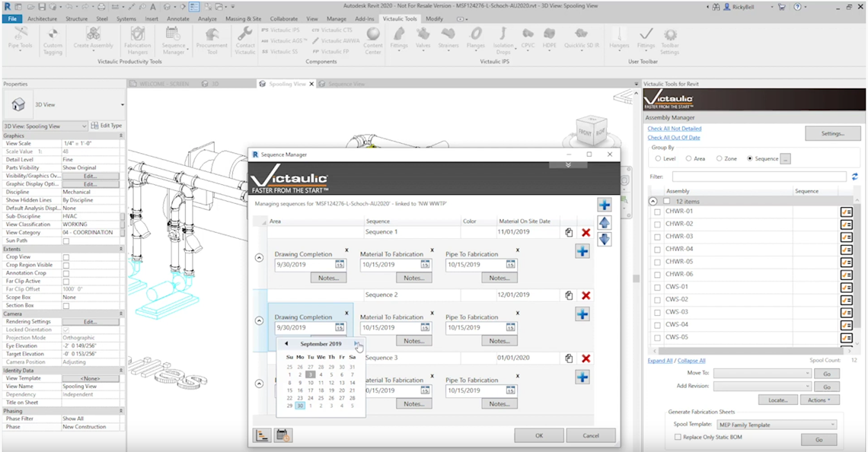Toggle the Crop View checkbox in Properties

point(66,257)
